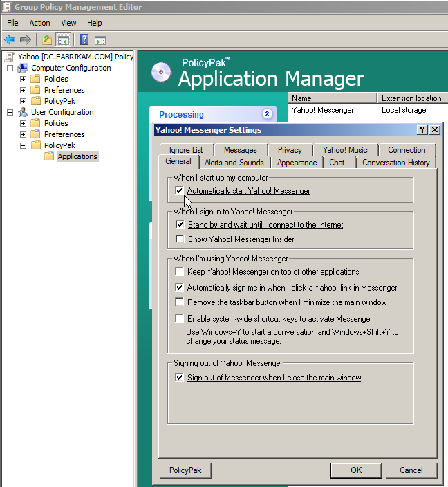Open the Help menu

(x=95, y=23)
